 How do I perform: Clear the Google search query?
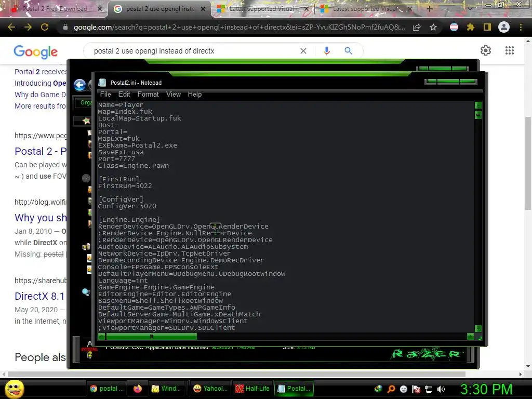click(x=303, y=51)
